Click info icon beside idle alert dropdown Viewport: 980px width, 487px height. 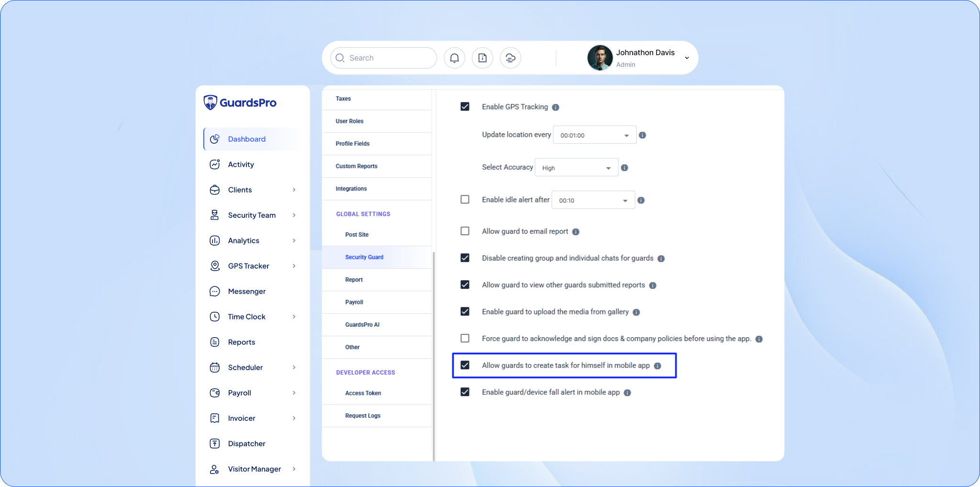(x=641, y=200)
